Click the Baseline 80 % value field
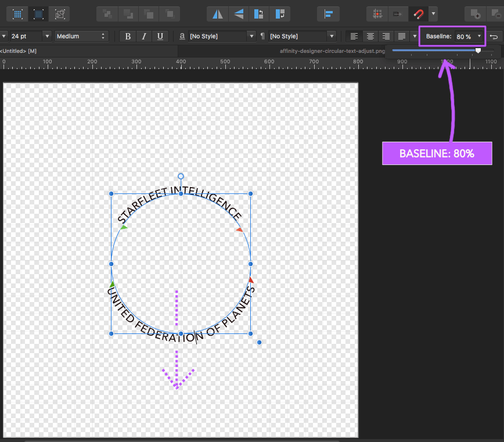The height and width of the screenshot is (442, 504). [463, 37]
